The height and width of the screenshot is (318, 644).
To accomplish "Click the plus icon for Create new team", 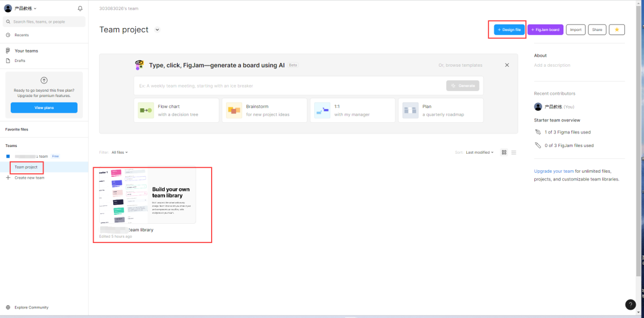I will click(x=8, y=177).
